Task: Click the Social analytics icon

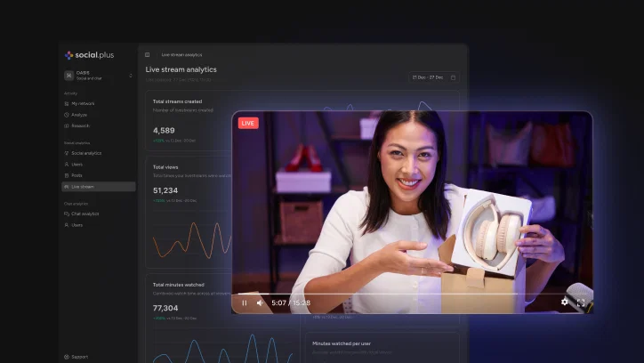Action: pos(67,153)
